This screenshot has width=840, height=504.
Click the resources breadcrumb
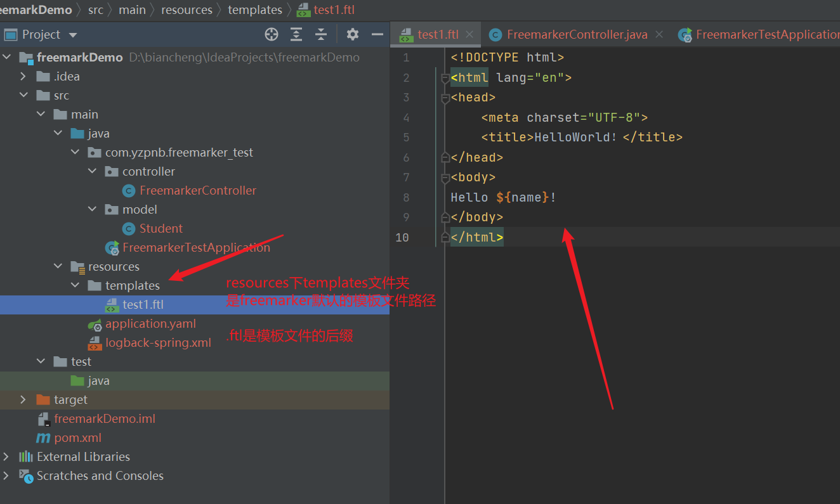tap(187, 10)
